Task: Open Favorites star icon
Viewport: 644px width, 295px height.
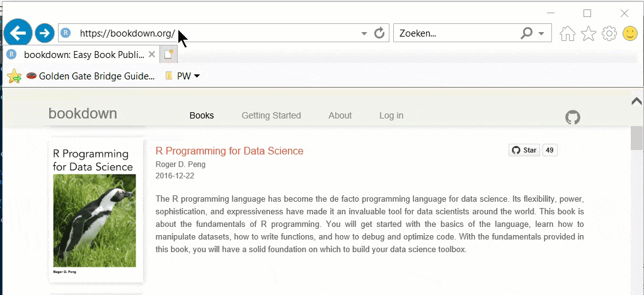Action: tap(588, 33)
